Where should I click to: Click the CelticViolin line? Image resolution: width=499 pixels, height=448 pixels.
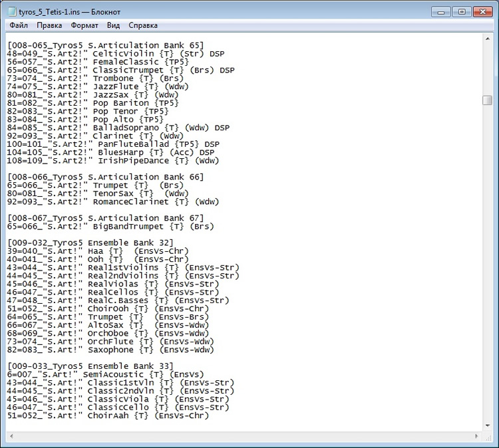(116, 54)
